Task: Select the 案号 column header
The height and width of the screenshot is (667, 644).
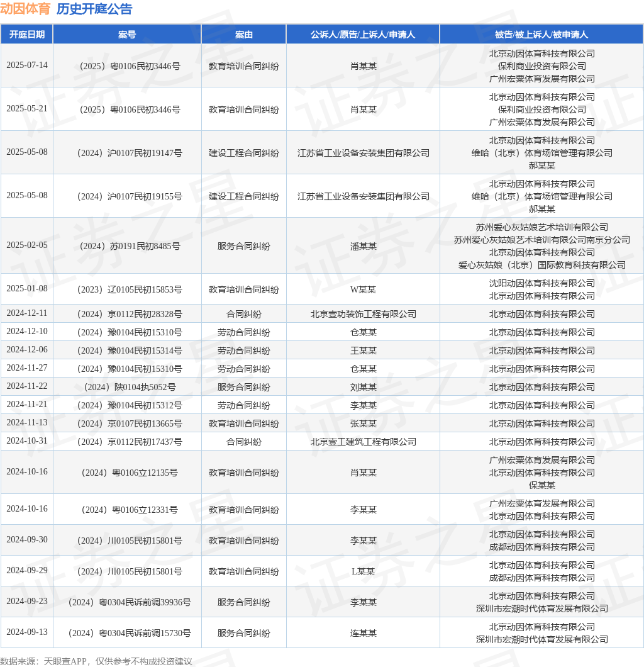Action: click(126, 35)
